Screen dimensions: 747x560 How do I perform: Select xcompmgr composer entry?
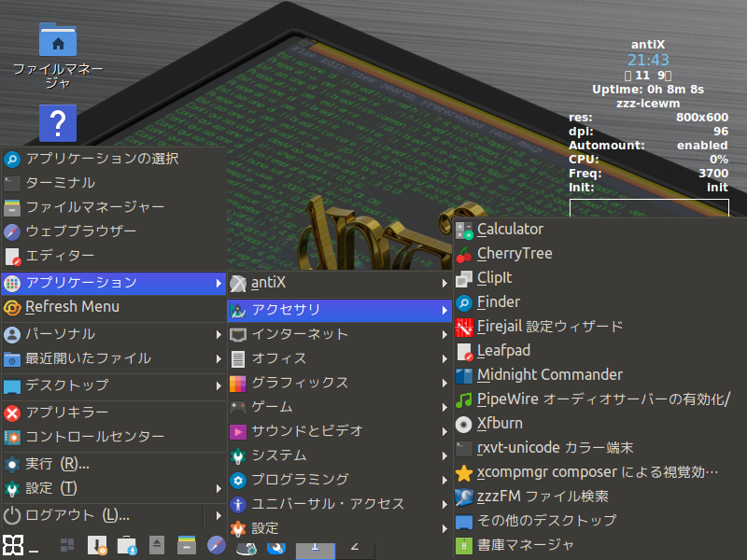coord(599,472)
